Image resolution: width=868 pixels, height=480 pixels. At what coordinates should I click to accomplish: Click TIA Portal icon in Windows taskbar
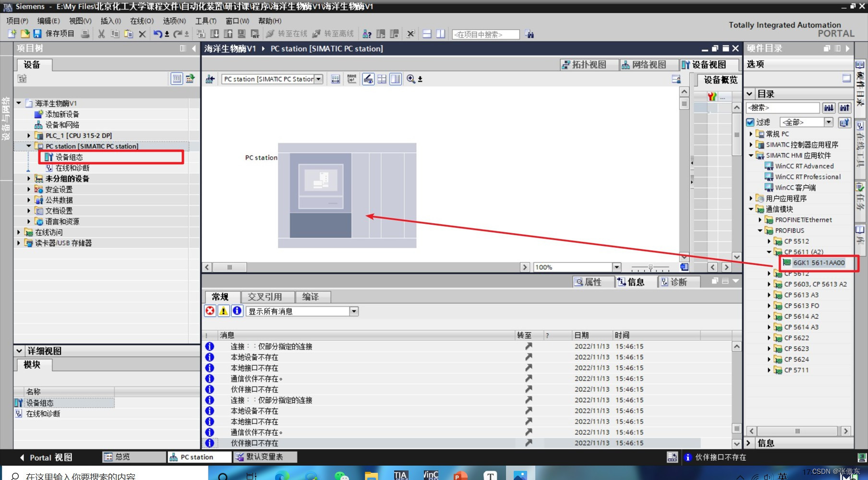tap(400, 475)
